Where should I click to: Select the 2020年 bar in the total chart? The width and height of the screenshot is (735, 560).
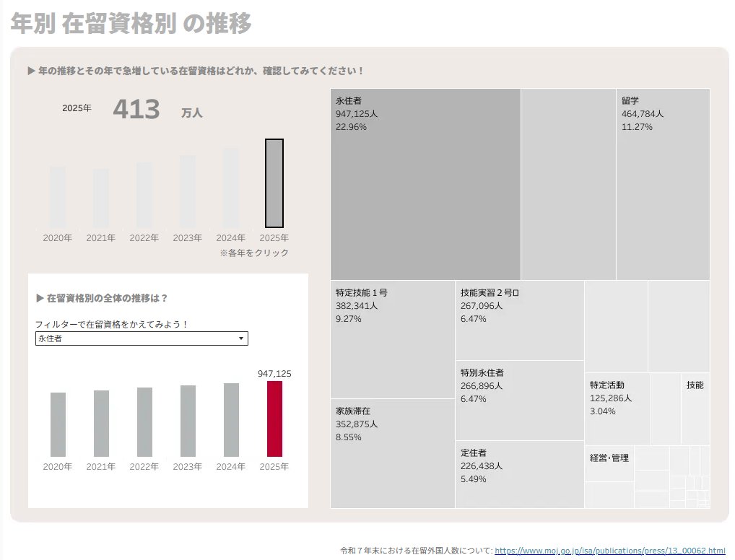(58, 197)
